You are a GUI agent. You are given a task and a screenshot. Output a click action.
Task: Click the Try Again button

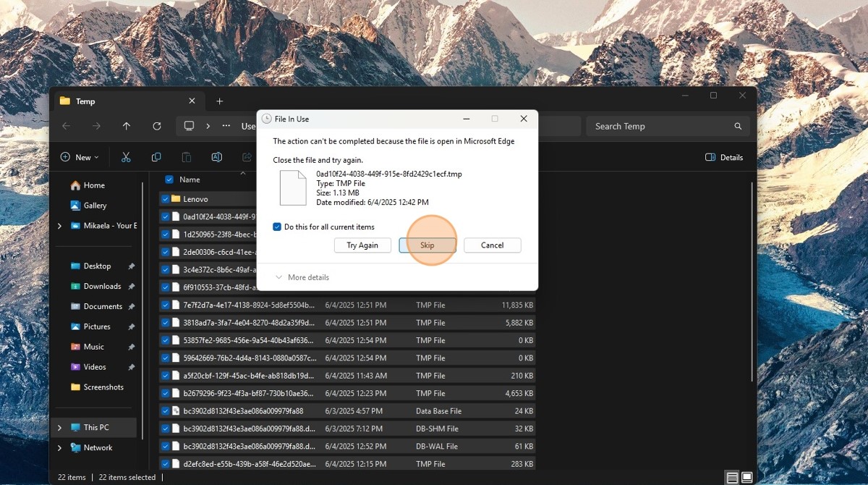tap(362, 245)
